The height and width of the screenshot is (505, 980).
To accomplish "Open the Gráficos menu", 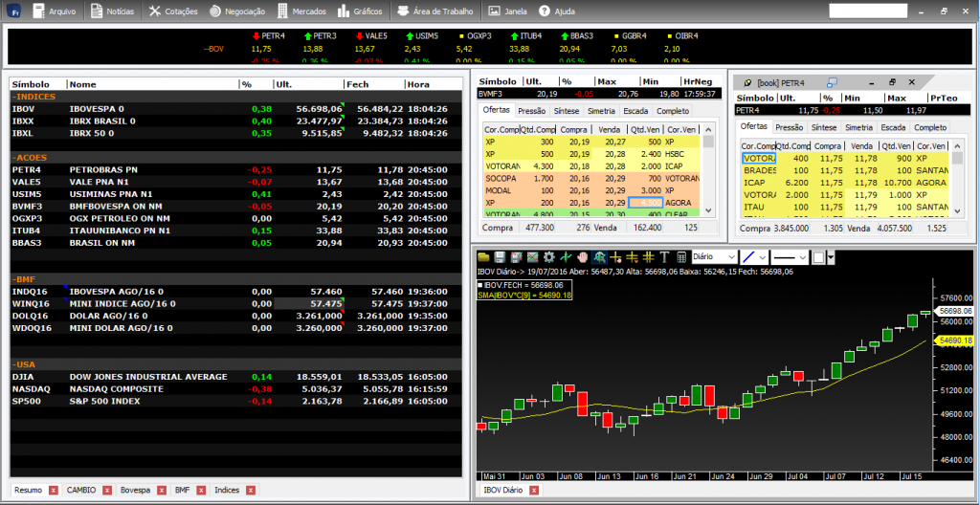I will tap(360, 11).
